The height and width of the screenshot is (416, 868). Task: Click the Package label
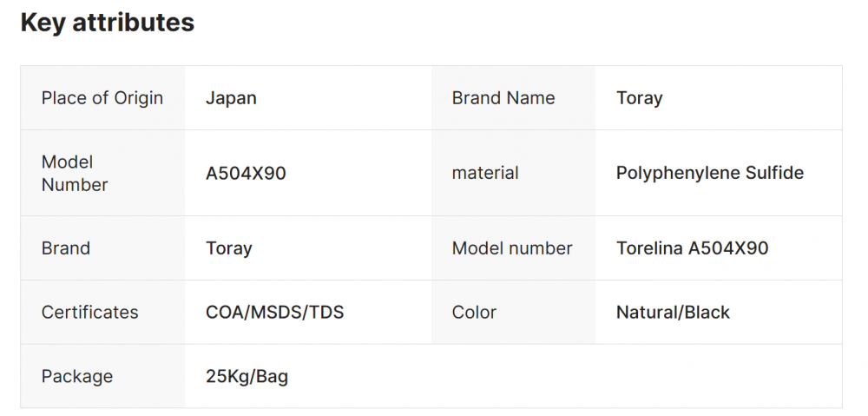(x=77, y=377)
